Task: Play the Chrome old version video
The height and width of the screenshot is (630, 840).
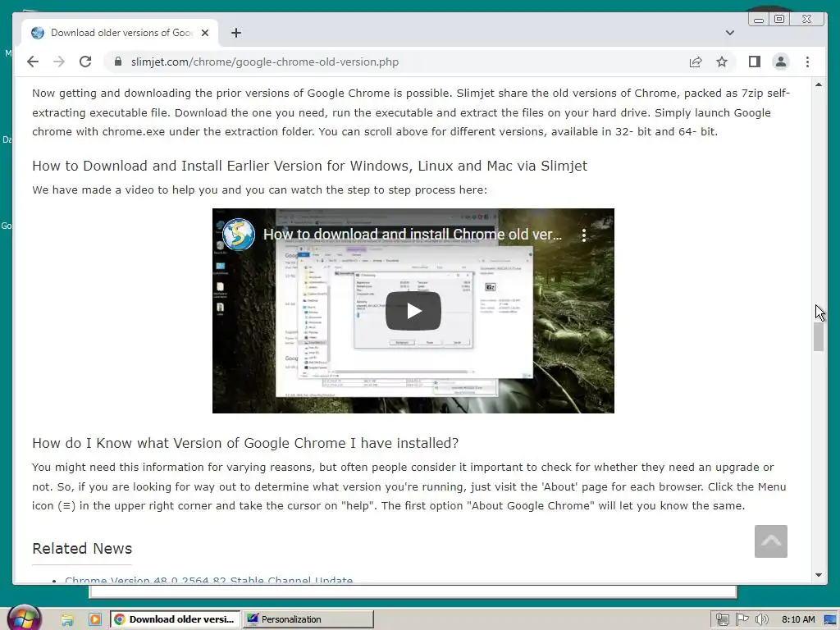Action: click(413, 311)
